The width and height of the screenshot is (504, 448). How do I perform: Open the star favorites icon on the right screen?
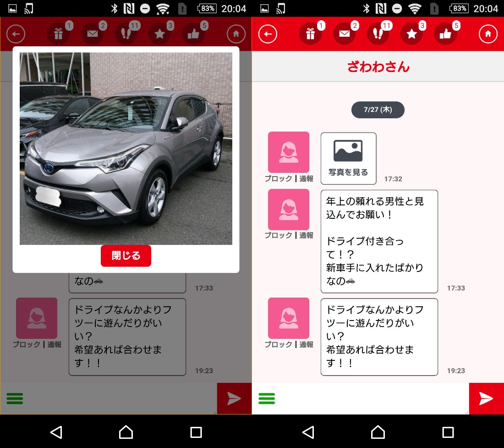(411, 34)
